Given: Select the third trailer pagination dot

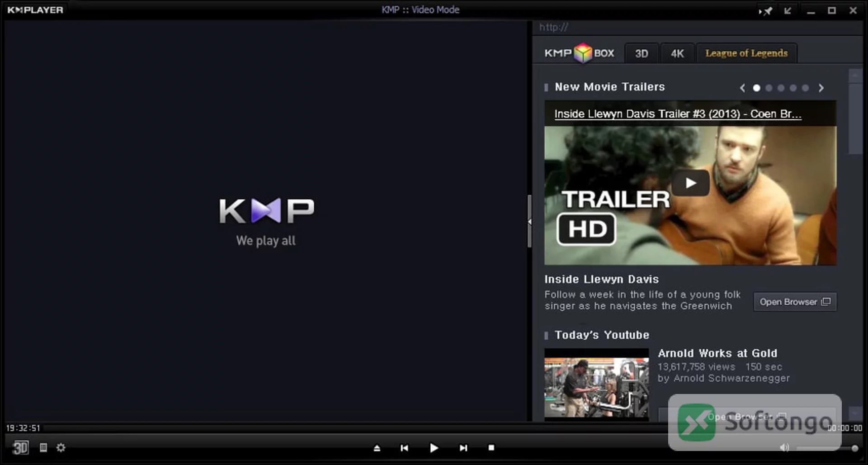Looking at the screenshot, I should tap(781, 88).
